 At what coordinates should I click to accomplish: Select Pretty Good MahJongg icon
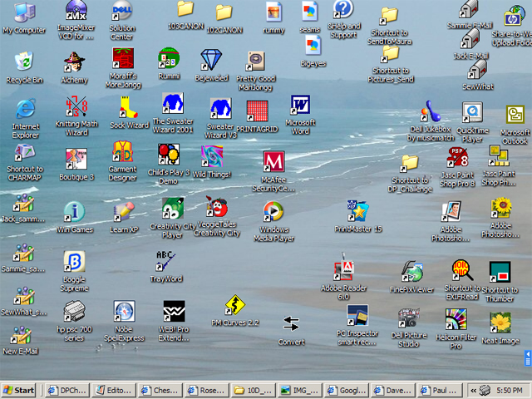(x=256, y=61)
